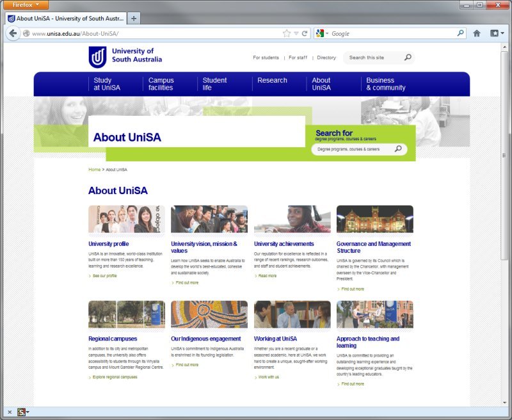Open University profile heading link
The height and width of the screenshot is (420, 512).
[x=108, y=244]
